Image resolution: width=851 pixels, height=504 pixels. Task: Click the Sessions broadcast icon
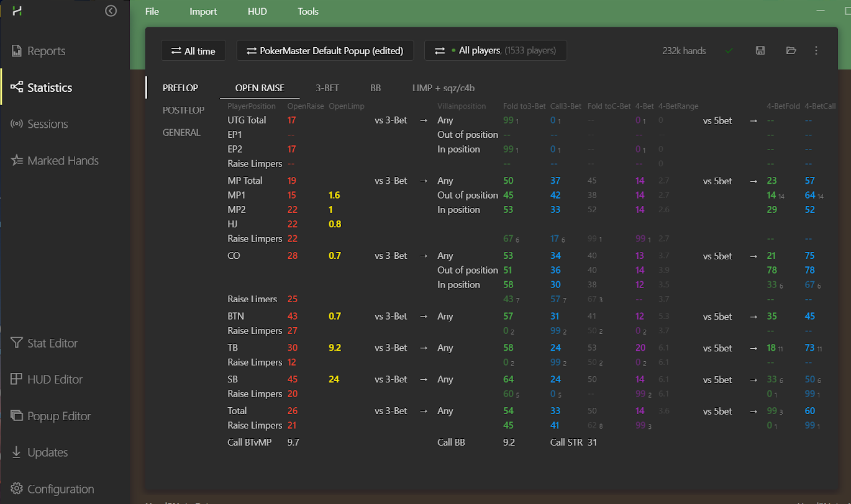coord(17,124)
